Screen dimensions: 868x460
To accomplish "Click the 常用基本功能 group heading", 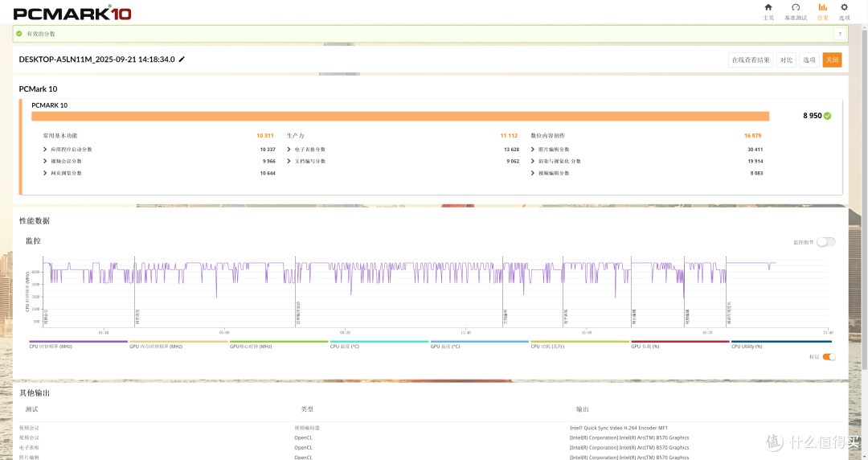I will 60,136.
